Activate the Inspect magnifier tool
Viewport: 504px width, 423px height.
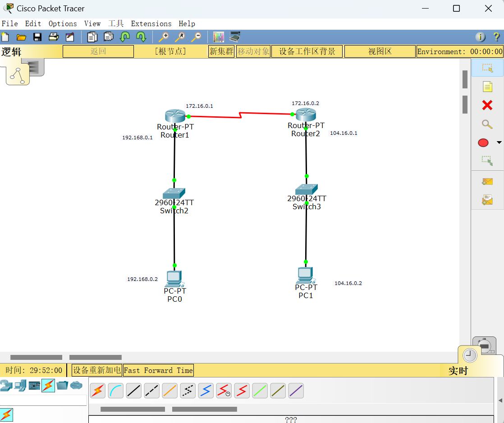(487, 124)
